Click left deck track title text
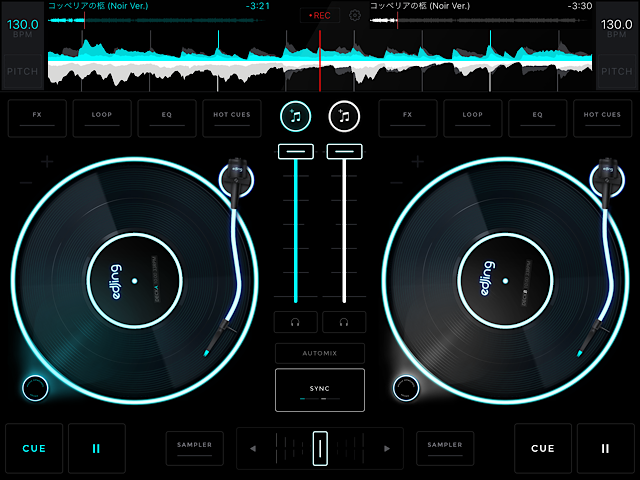This screenshot has width=640, height=480. point(98,6)
